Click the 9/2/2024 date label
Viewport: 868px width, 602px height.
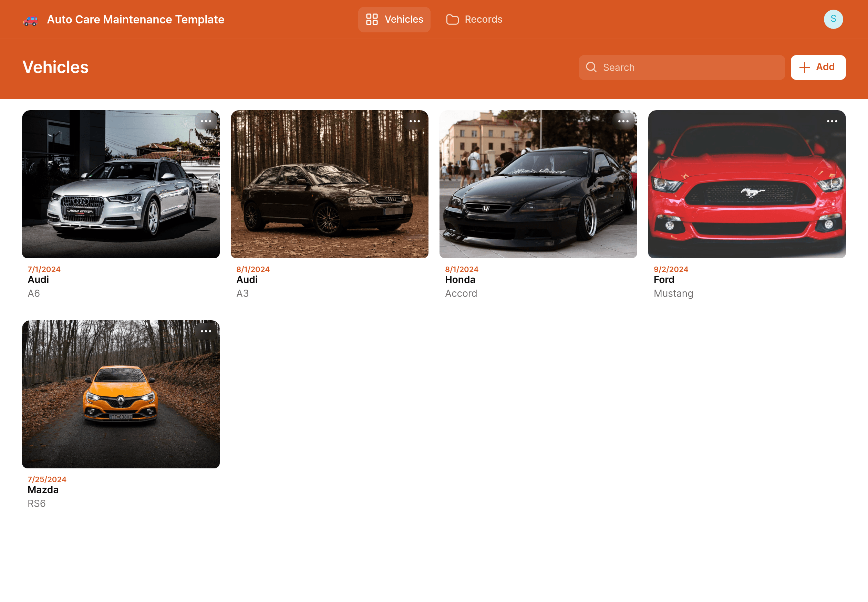[x=671, y=269]
